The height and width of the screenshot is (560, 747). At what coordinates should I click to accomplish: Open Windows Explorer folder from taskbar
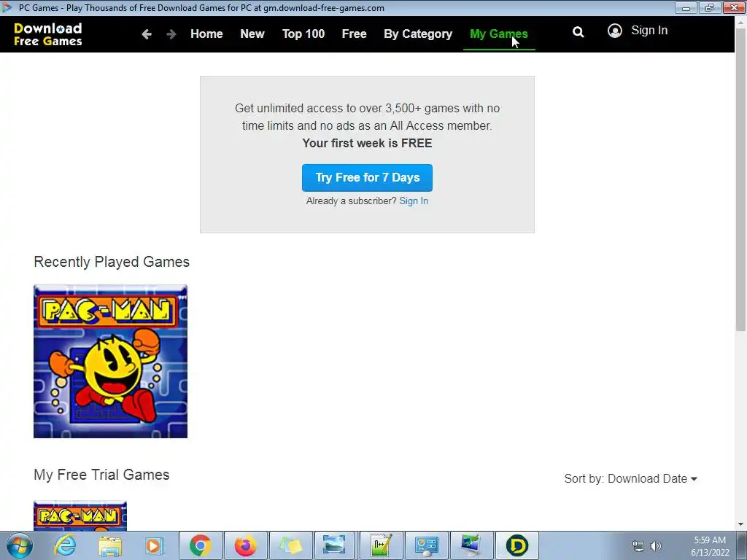[x=110, y=545]
